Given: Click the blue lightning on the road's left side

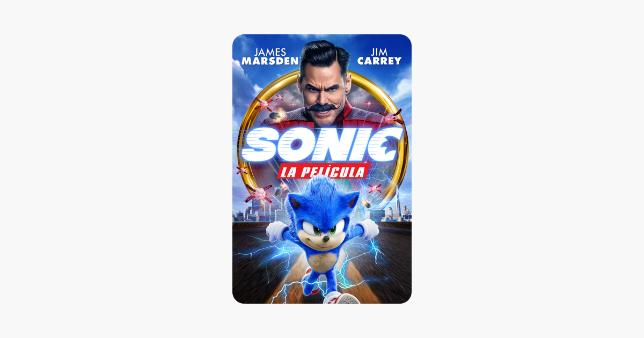Looking at the screenshot, I should (263, 251).
